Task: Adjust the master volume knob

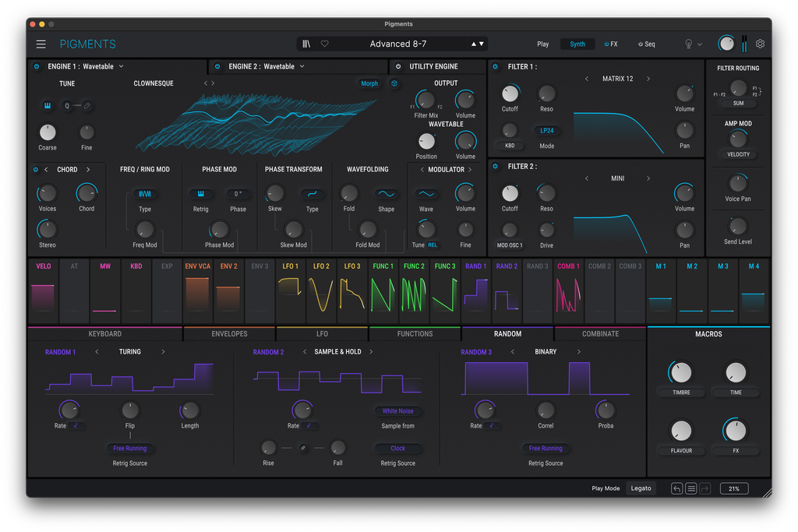Action: [x=726, y=44]
